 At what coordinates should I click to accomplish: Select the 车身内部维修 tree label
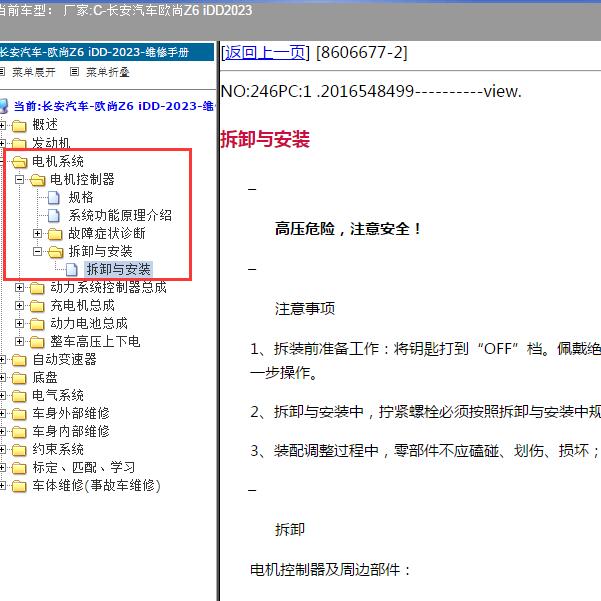71,431
